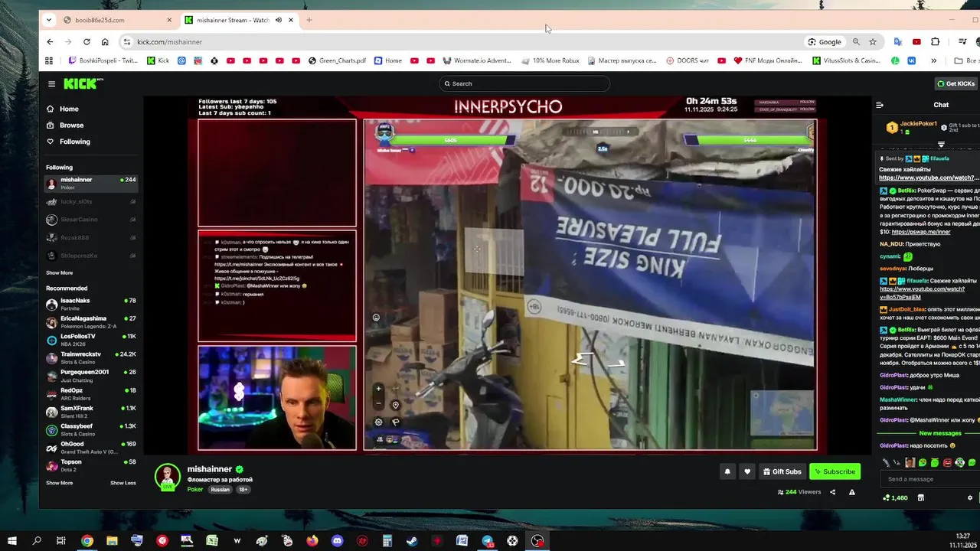Open Chrome from the Windows taskbar

pyautogui.click(x=87, y=541)
